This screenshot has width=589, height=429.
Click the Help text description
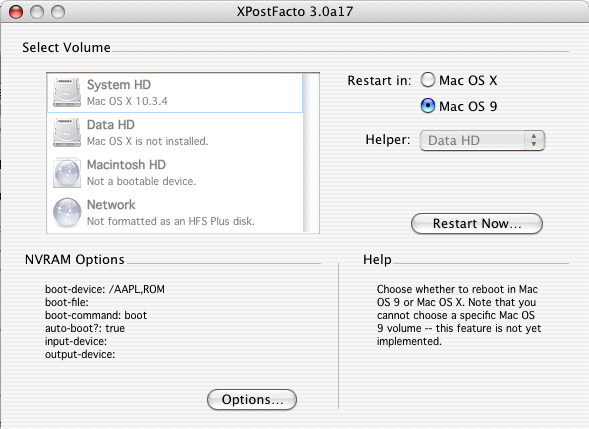pos(459,315)
